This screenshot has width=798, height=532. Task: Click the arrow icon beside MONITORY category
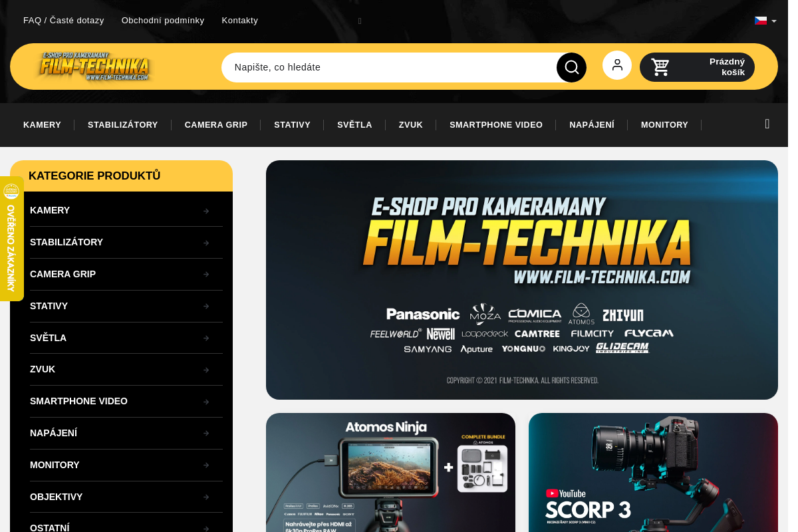(x=206, y=465)
